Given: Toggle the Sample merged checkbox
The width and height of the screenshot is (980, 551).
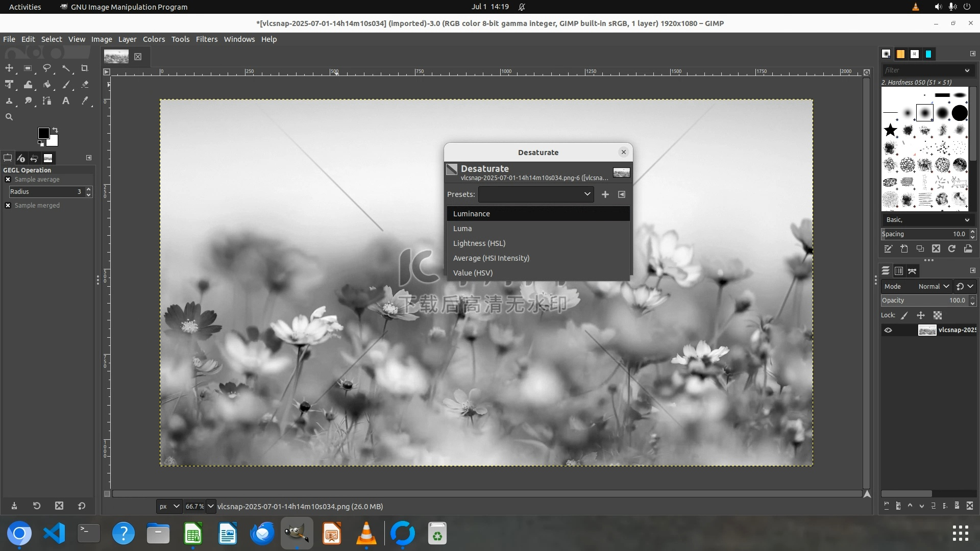Looking at the screenshot, I should click(8, 206).
